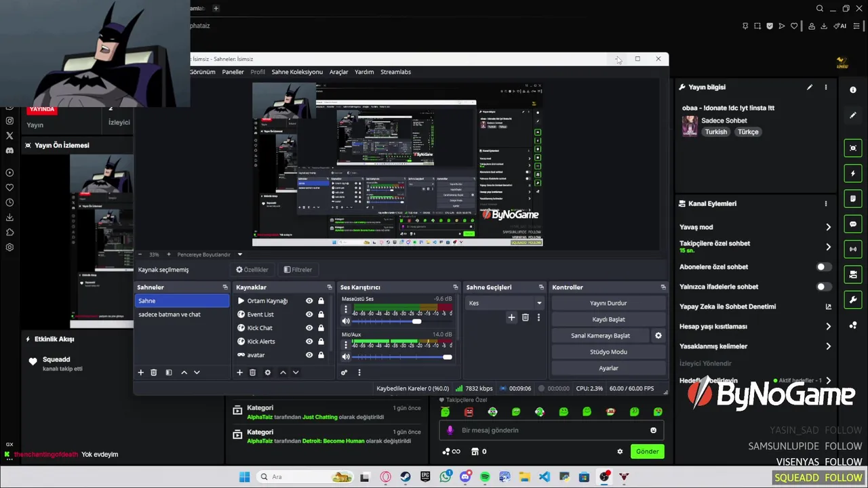
Task: Hide the Event List source
Action: point(309,314)
